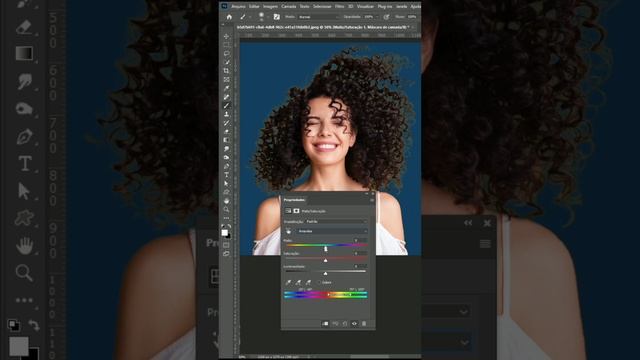The height and width of the screenshot is (360, 640).
Task: Select the adjustment icon beside the mask icon
Action: point(288,211)
